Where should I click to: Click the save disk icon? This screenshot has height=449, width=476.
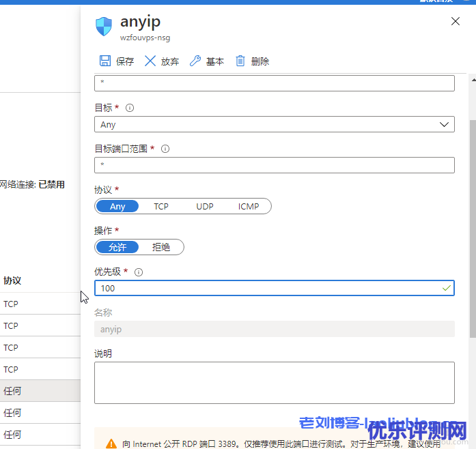(105, 61)
